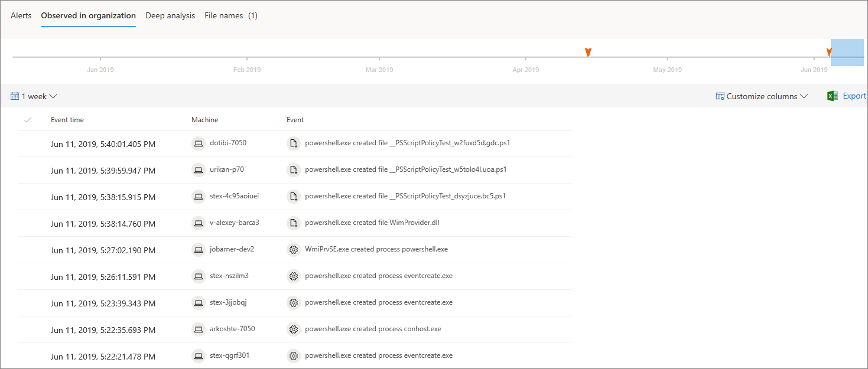868x369 pixels.
Task: Click the orange marker in mid-April on timeline
Action: [588, 53]
